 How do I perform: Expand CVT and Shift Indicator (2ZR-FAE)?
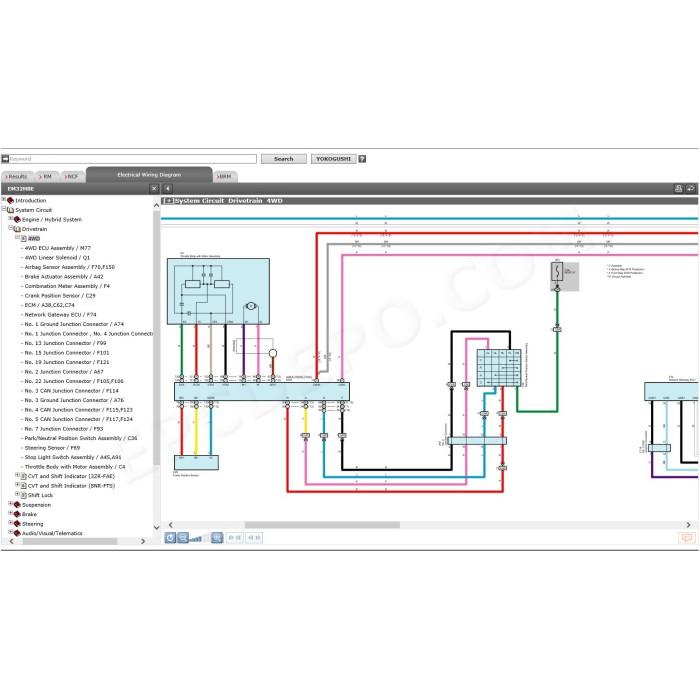click(17, 475)
